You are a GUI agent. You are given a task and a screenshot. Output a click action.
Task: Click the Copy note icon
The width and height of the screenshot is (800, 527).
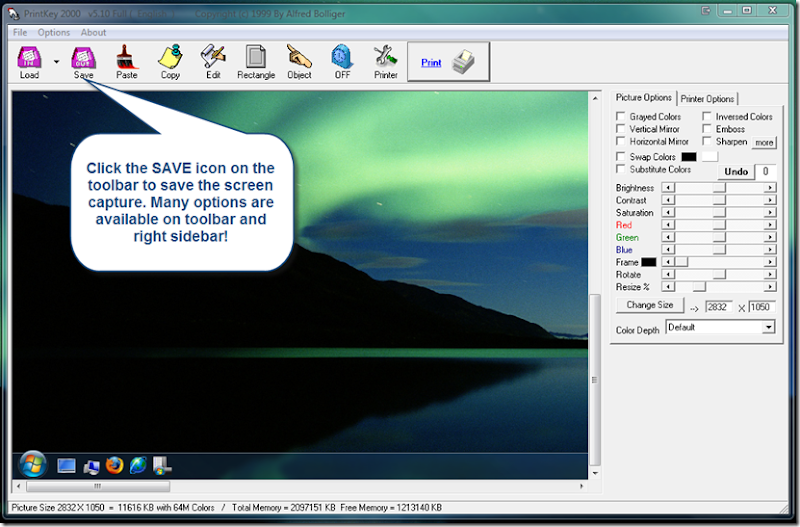click(170, 57)
